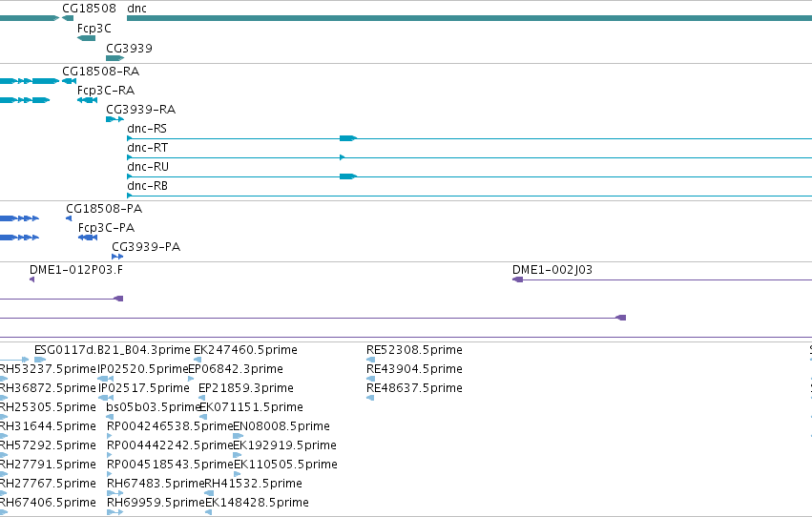Screen dimensions: 812x517
Task: Click the EP21859.3prime label
Action: pyautogui.click(x=246, y=388)
